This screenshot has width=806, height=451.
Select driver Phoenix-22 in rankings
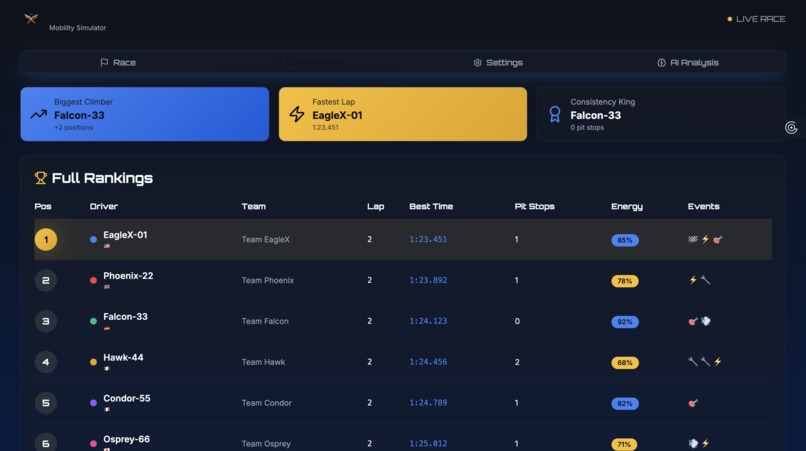tap(128, 276)
